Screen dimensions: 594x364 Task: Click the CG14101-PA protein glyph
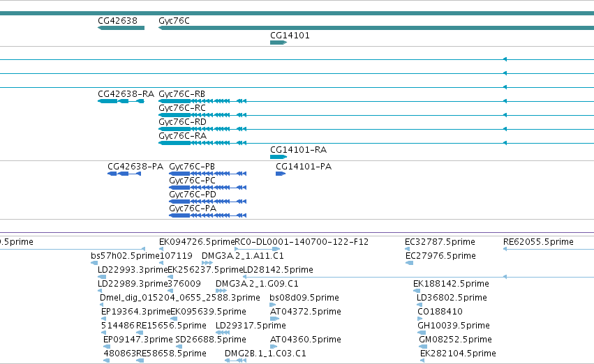[x=281, y=174]
